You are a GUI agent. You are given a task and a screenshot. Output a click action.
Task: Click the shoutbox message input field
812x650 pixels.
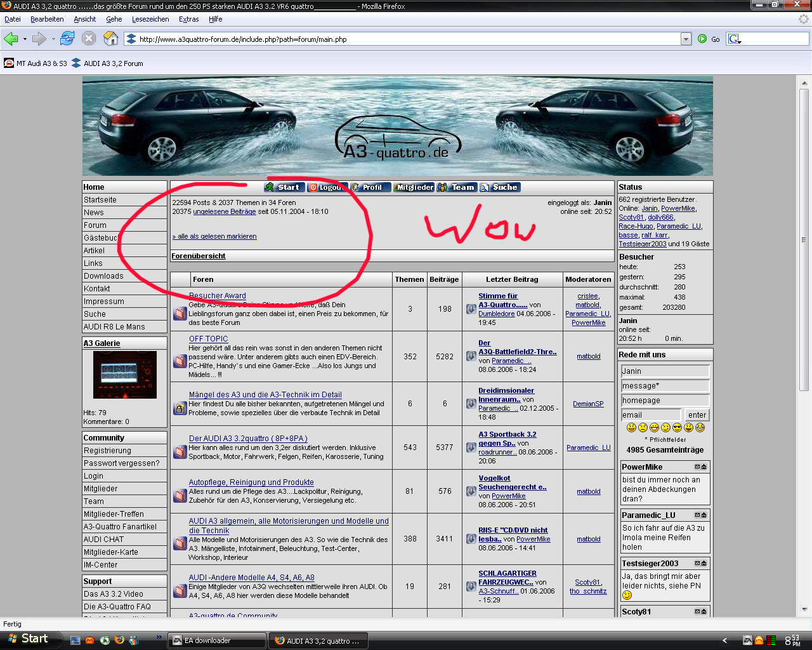pos(665,386)
